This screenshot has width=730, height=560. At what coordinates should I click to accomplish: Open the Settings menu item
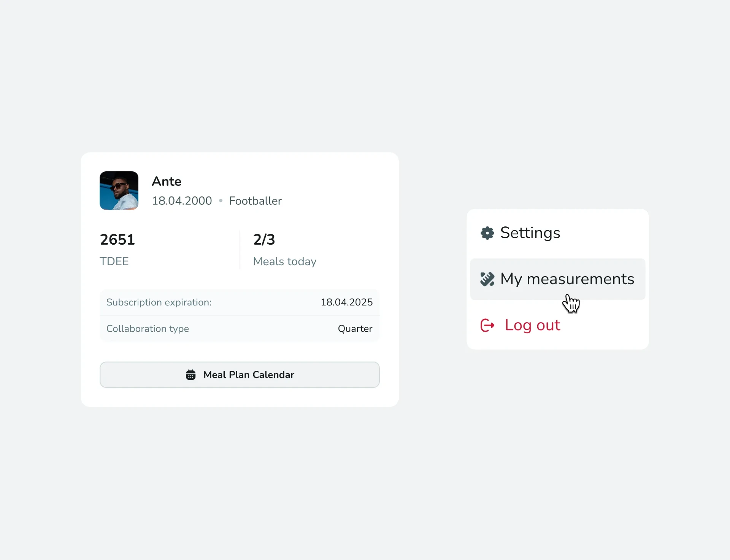558,233
